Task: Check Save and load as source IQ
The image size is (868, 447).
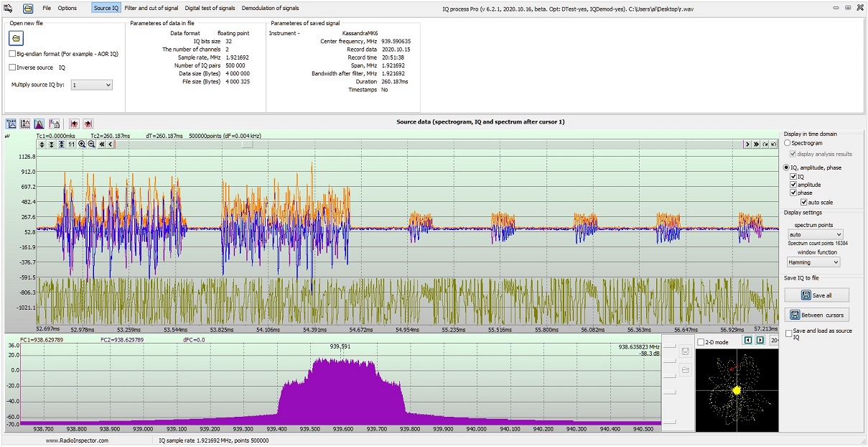Action: pyautogui.click(x=789, y=333)
